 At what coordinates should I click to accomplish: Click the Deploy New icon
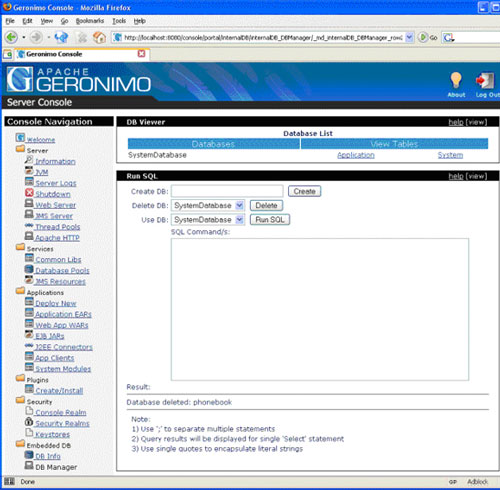tap(29, 302)
